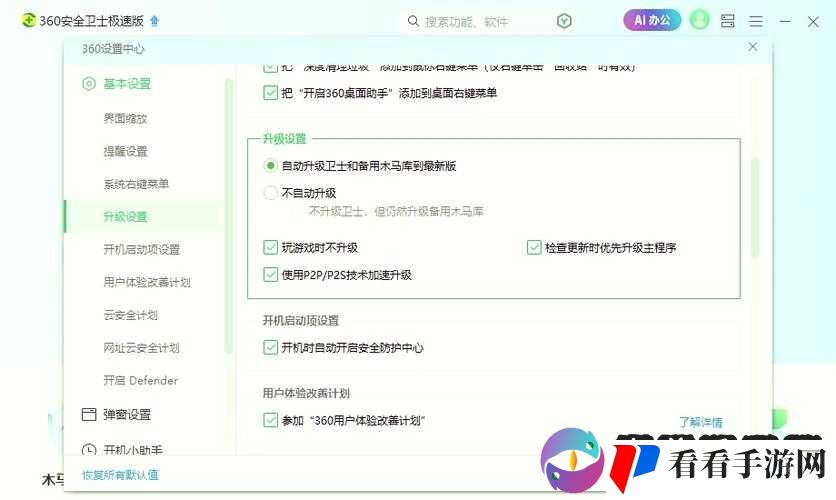Select 用户体验改善计划 in sidebar
The width and height of the screenshot is (836, 500).
tap(147, 282)
